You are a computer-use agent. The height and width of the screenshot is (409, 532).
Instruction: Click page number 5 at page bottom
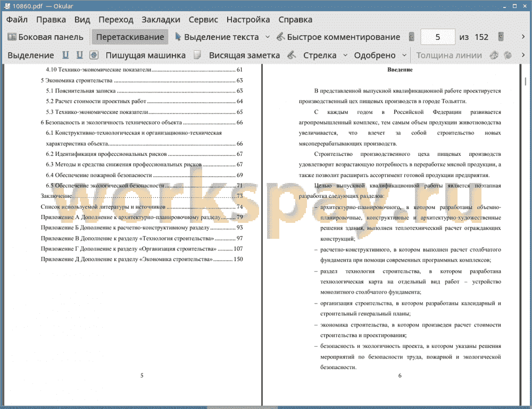[142, 375]
